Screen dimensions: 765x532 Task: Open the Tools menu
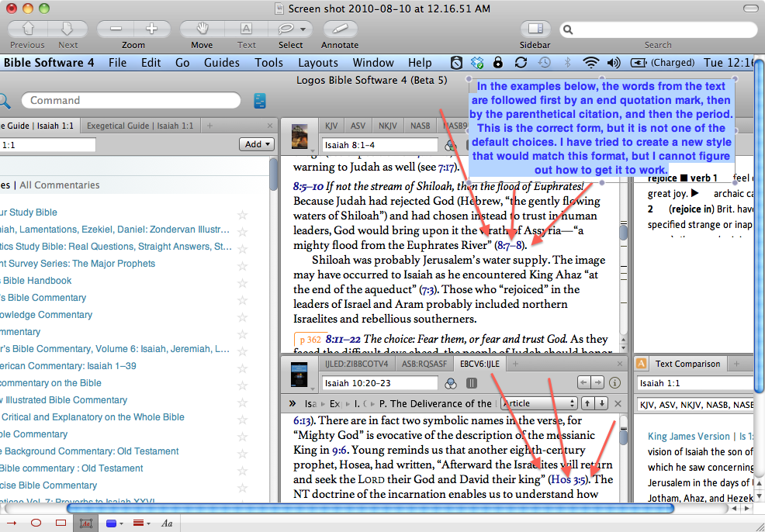(x=268, y=63)
